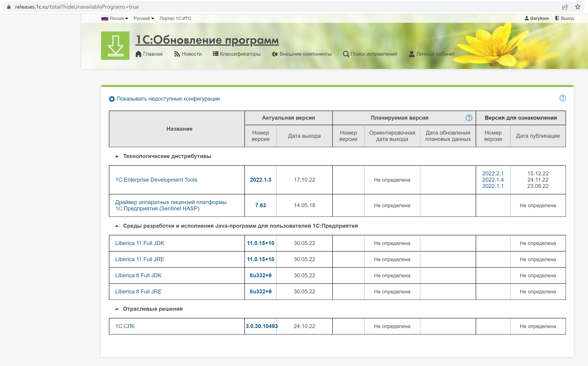Open version 2022.1.3 link
This screenshot has width=588, height=366.
(261, 180)
